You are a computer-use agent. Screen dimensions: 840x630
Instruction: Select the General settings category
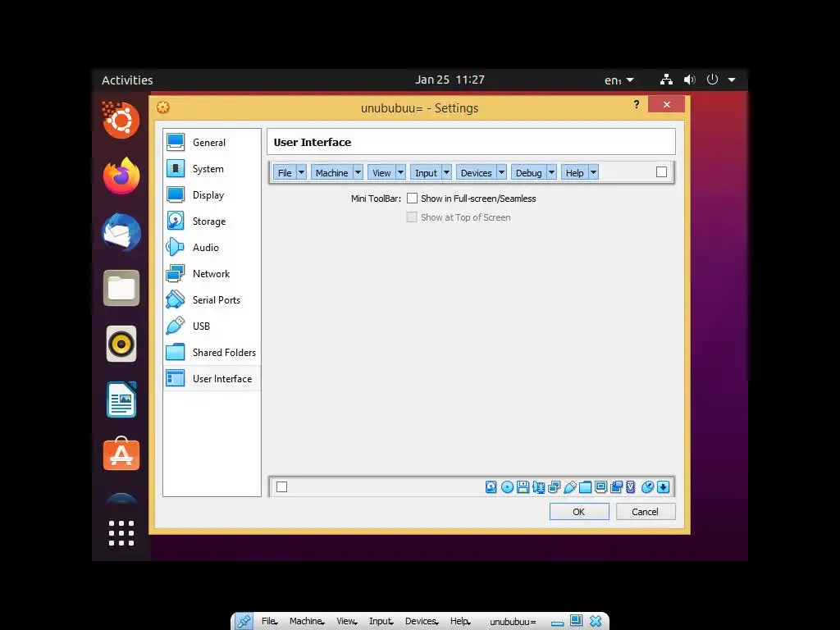tap(212, 143)
